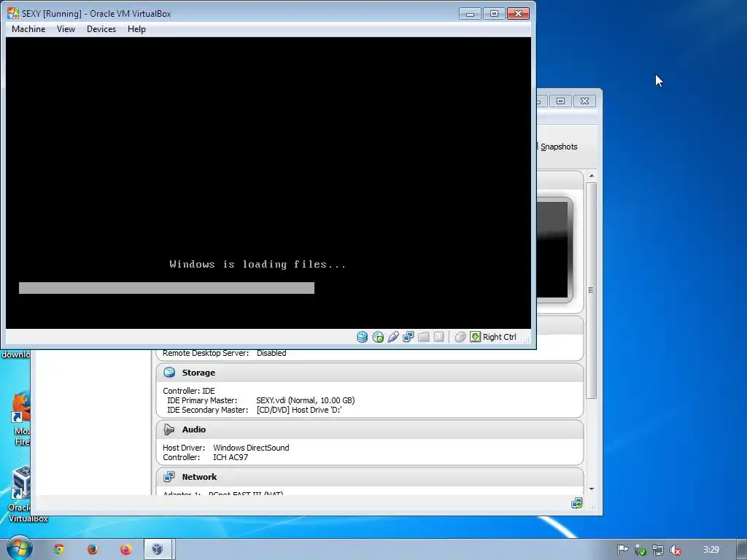Viewport: 747px width, 560px height.
Task: Click the taskbar clock showing 3:29
Action: tap(711, 550)
